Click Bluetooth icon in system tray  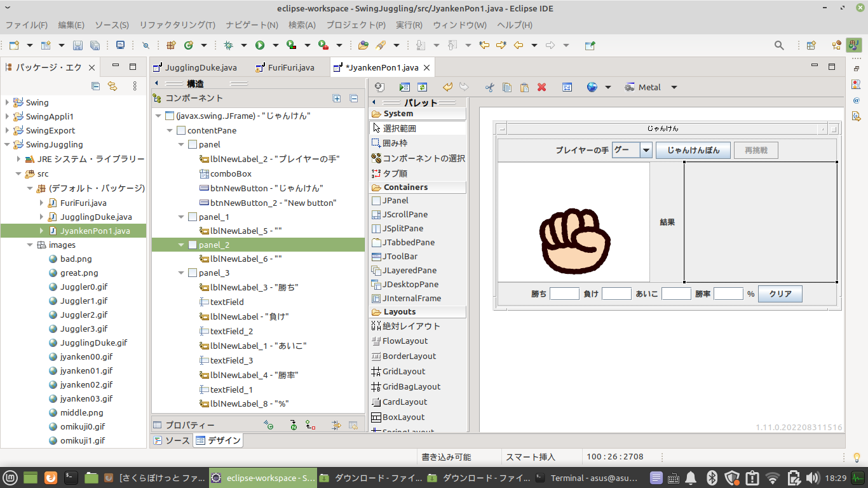click(x=712, y=477)
